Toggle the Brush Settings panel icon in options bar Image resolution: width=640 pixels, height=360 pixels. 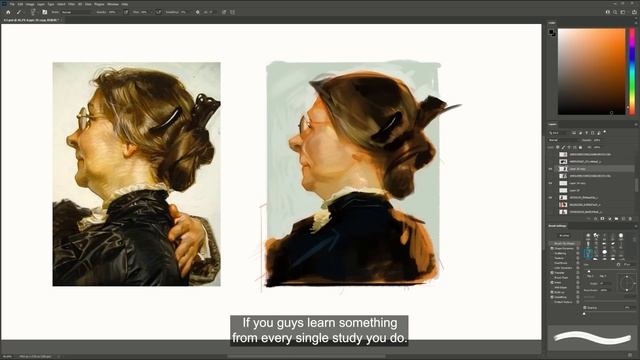coord(44,12)
